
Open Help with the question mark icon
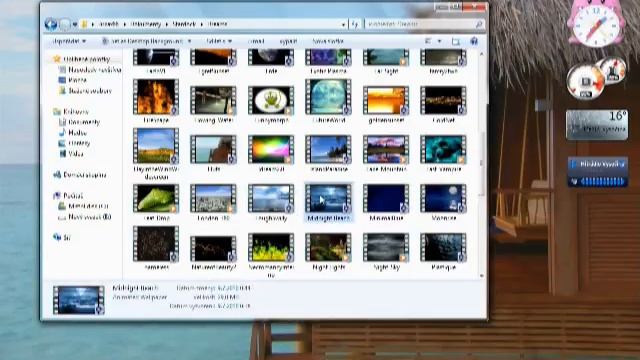(474, 41)
